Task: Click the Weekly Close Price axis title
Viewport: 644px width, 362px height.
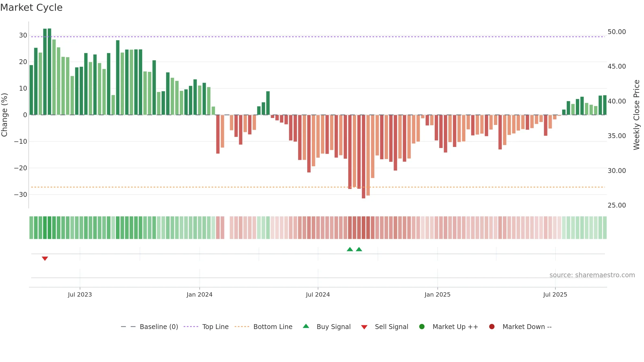Action: pos(636,115)
